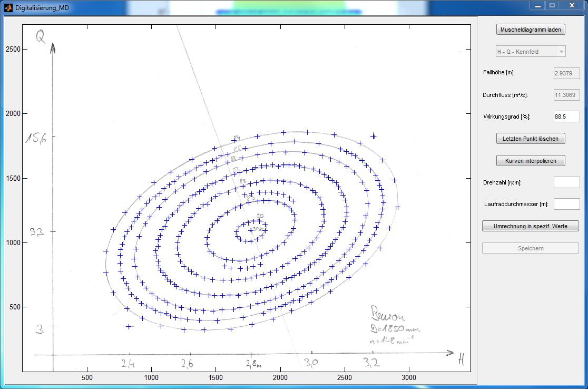Delete last point with Letzten Punkt löschen
588x389 pixels.
(x=531, y=139)
